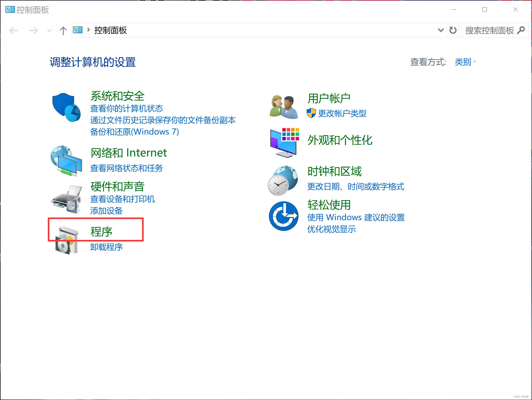Viewport: 532px width, 400px height.
Task: Expand the breadcrumb chevron before 控制面板
Action: (88, 30)
